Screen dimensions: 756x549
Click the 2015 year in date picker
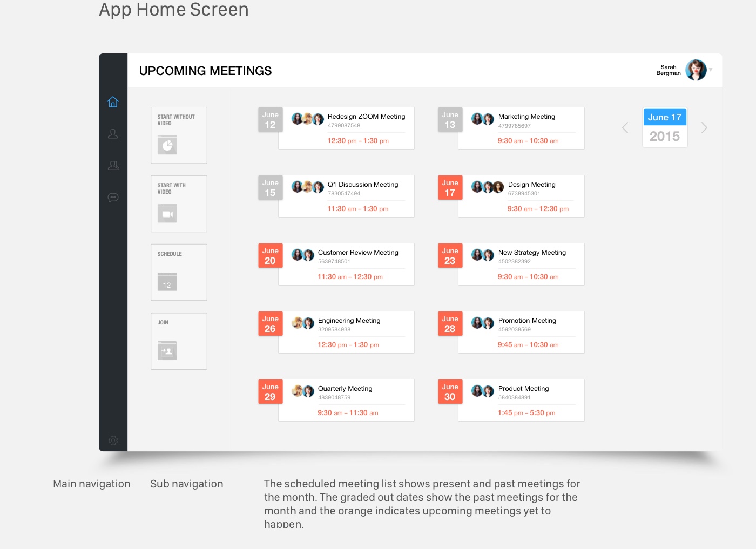665,136
